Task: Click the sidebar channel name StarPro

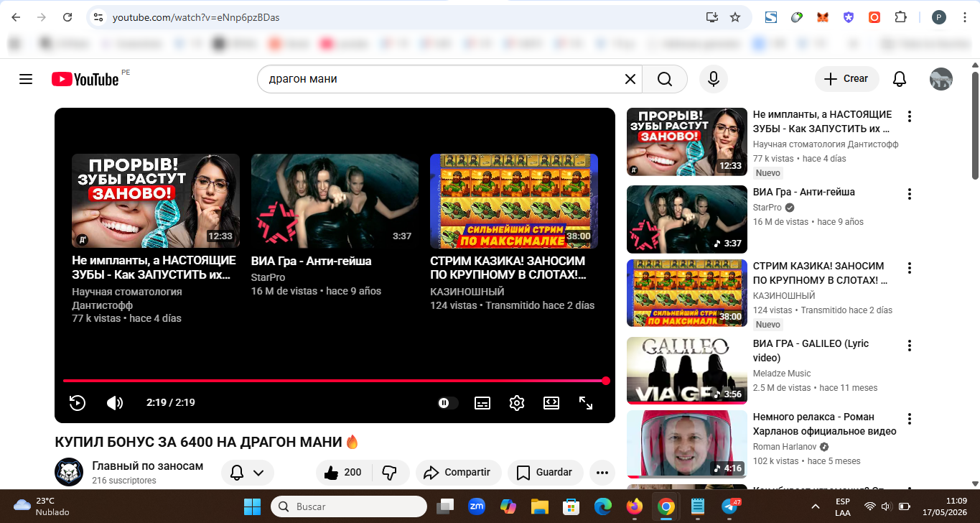Action: tap(767, 208)
